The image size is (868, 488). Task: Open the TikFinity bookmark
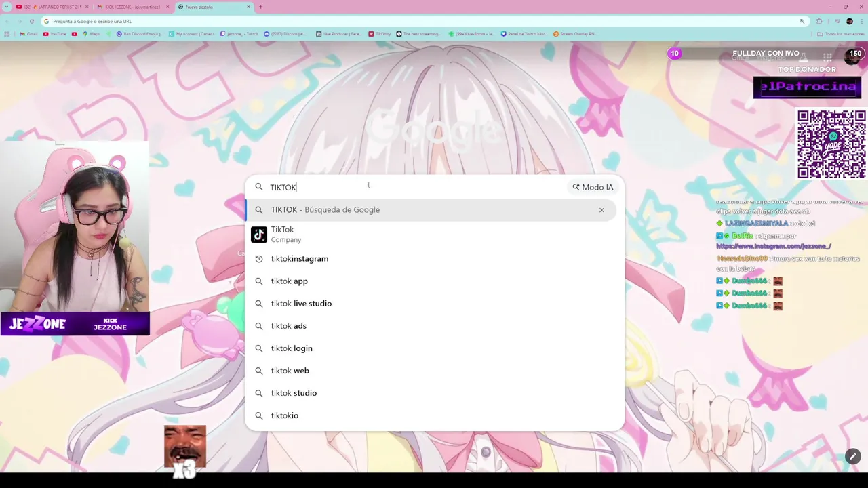click(380, 34)
